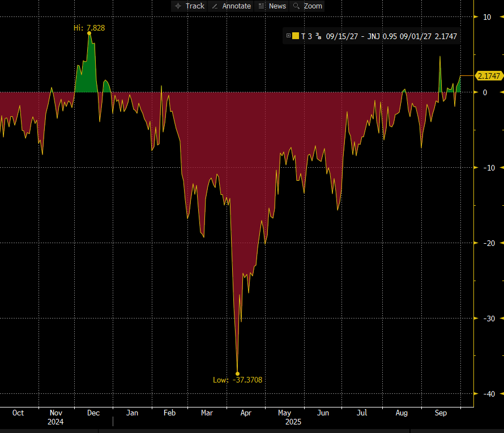
Task: Click the -20 y-axis label
Action: point(489,243)
